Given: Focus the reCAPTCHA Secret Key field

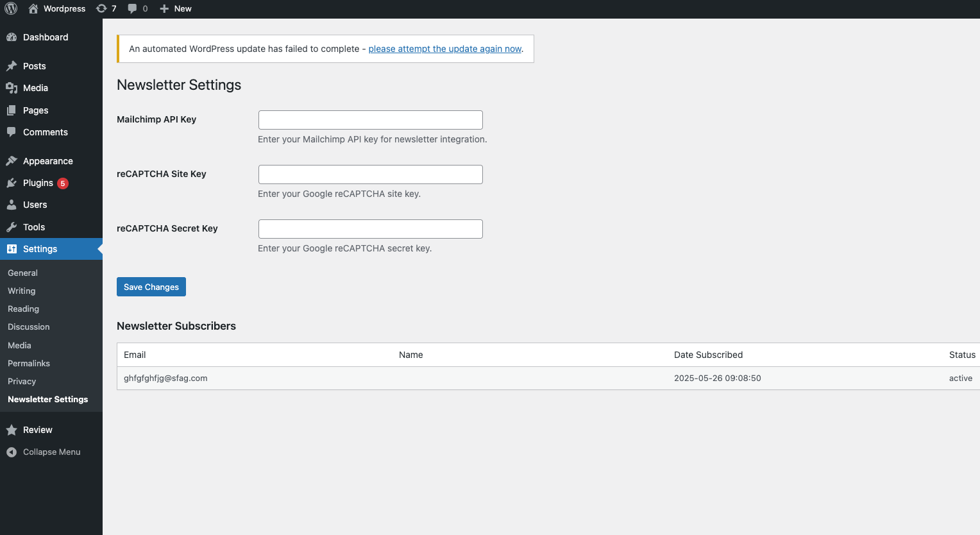Looking at the screenshot, I should point(371,229).
